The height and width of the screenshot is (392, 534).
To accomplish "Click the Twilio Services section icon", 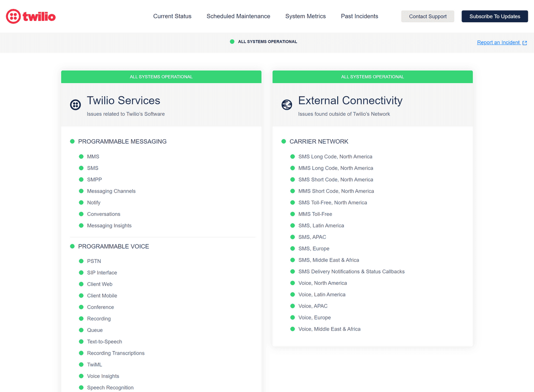I will [x=75, y=105].
